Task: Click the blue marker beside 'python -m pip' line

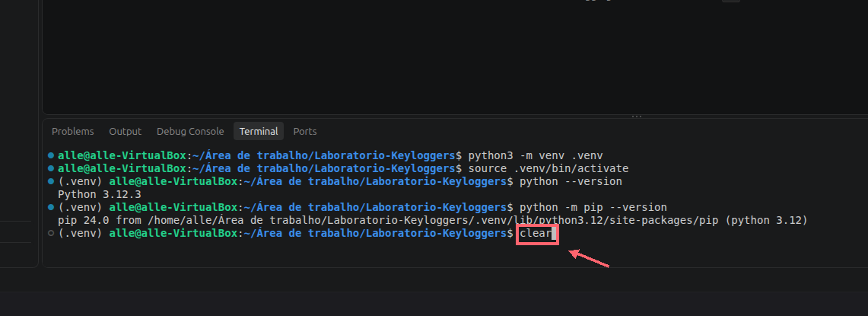Action: (51, 207)
